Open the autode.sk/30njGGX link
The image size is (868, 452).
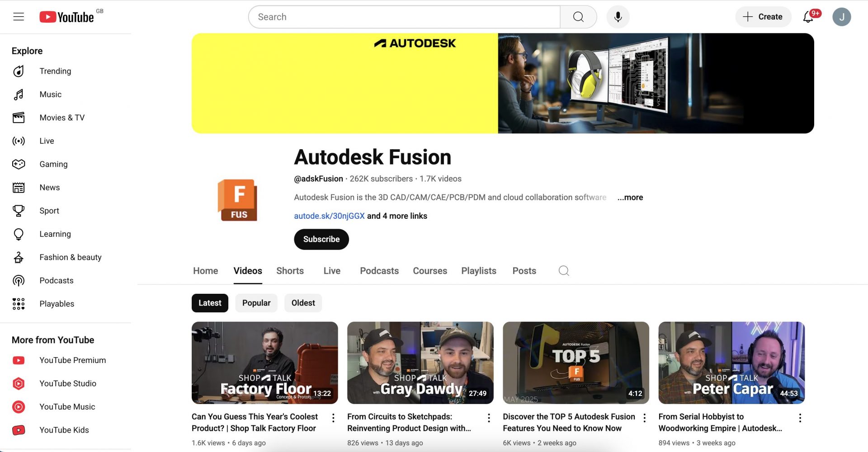(x=329, y=216)
